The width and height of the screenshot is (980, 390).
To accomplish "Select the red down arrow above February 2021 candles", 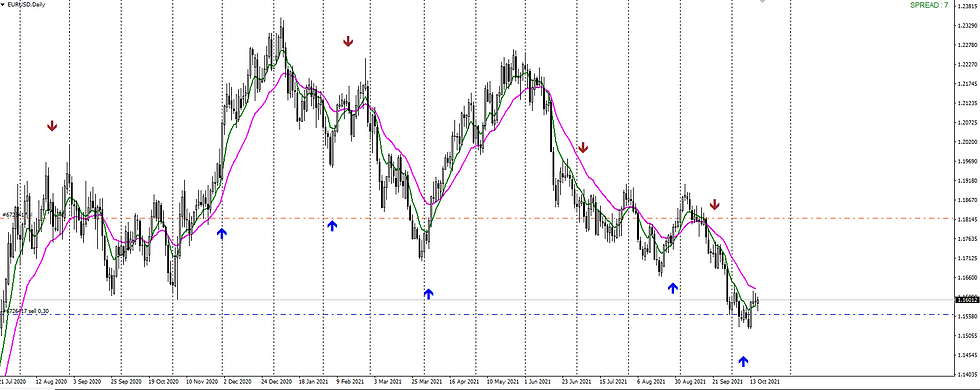I will 348,42.
